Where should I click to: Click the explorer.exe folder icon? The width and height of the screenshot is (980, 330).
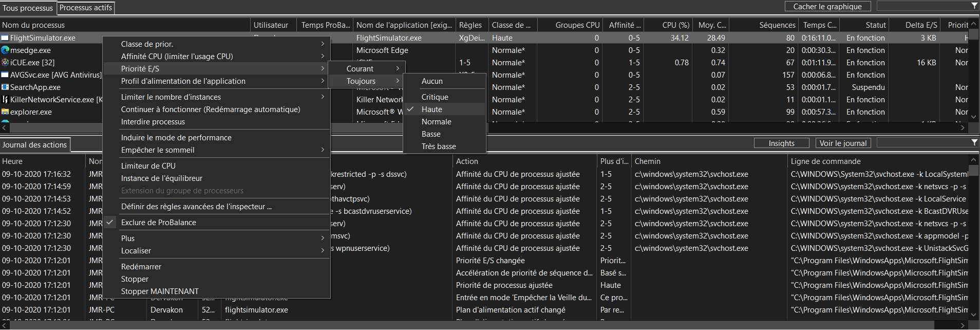click(5, 112)
